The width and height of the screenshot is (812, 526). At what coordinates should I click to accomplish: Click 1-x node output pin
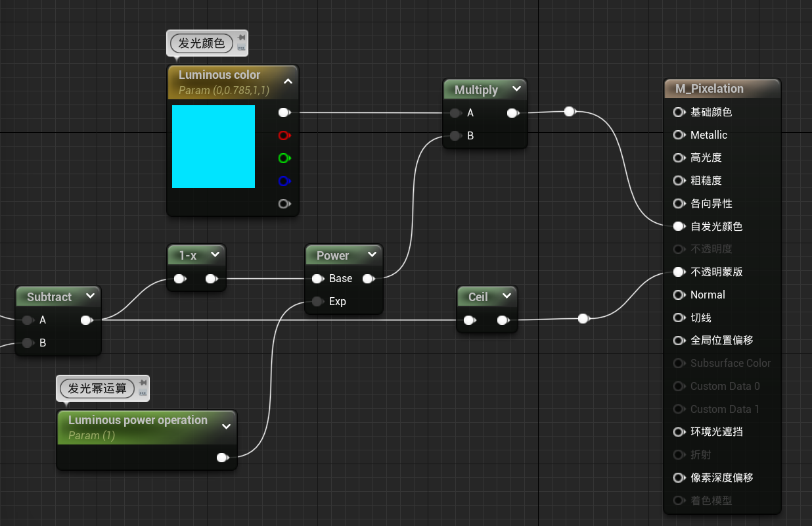211,279
